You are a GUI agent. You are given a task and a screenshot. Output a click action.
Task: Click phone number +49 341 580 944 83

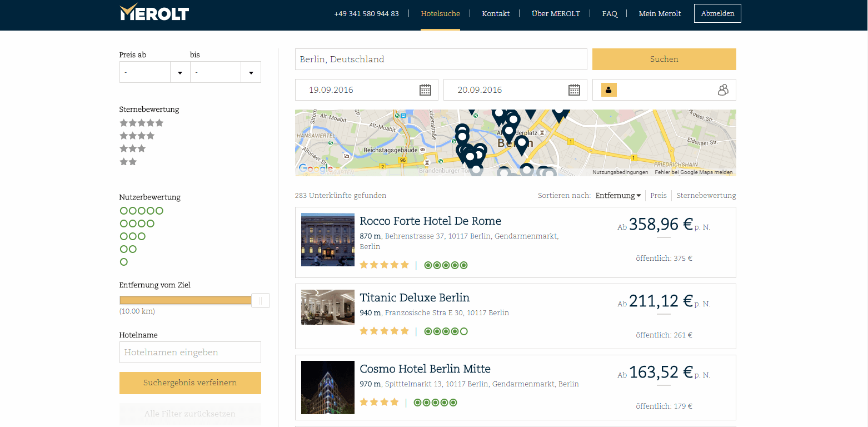(x=366, y=13)
